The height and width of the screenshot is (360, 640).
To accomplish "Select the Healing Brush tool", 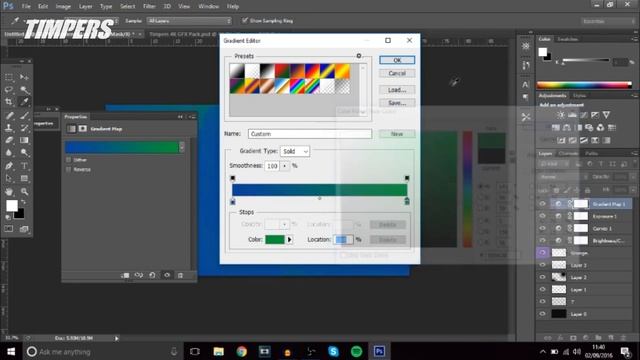I will point(9,115).
